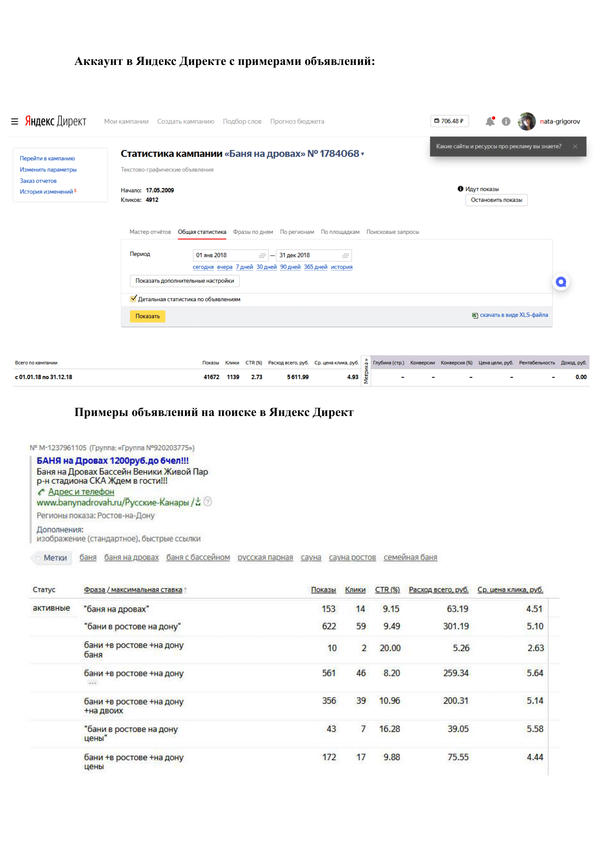614x868 pixels.
Task: Follow the Перейти в кампанию link
Action: 47,158
